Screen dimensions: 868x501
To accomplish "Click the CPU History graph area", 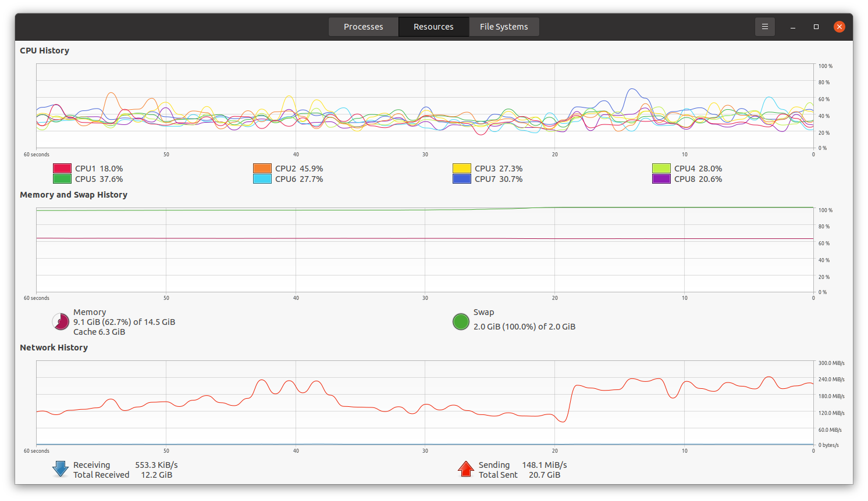I will click(x=425, y=106).
